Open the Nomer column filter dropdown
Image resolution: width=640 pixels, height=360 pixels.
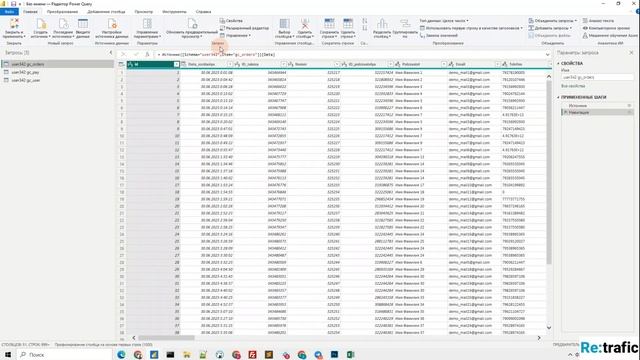click(x=337, y=64)
